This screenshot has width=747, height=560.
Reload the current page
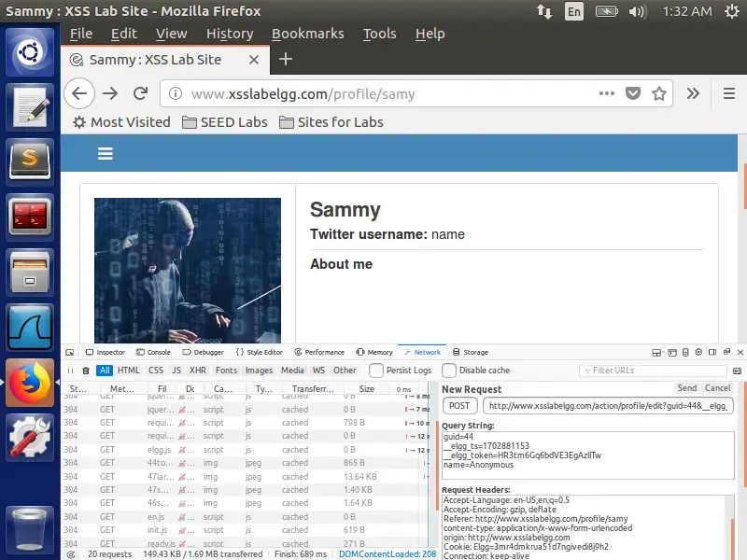[x=141, y=93]
